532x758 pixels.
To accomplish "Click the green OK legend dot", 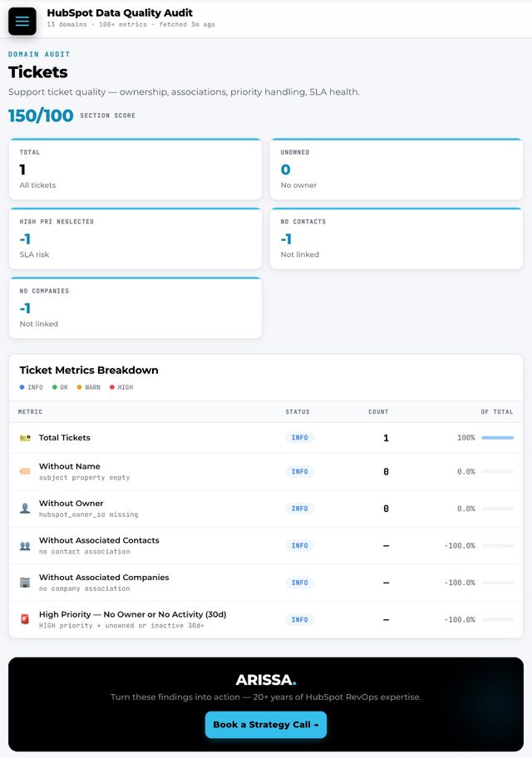I will pos(55,387).
